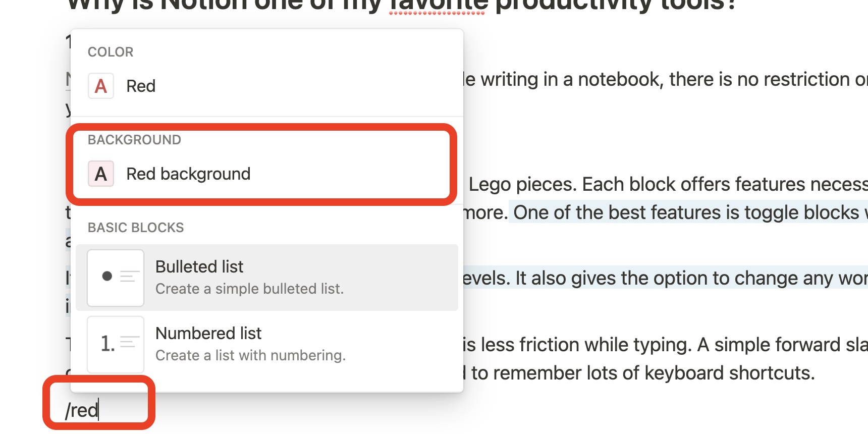Click the bulleted list preview icon
The width and height of the screenshot is (868, 434).
pos(116,278)
